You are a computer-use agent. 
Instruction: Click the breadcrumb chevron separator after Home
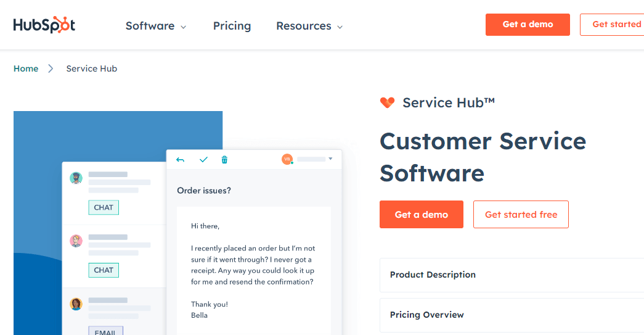tap(51, 68)
